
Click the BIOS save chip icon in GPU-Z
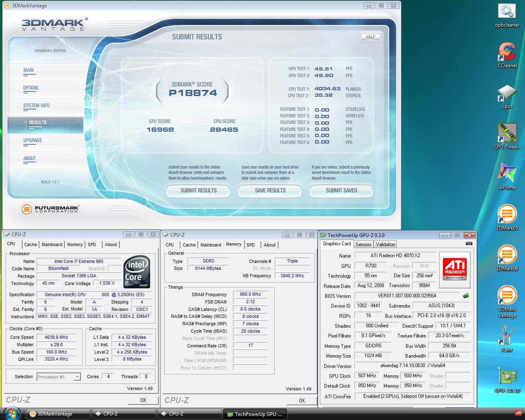click(466, 295)
